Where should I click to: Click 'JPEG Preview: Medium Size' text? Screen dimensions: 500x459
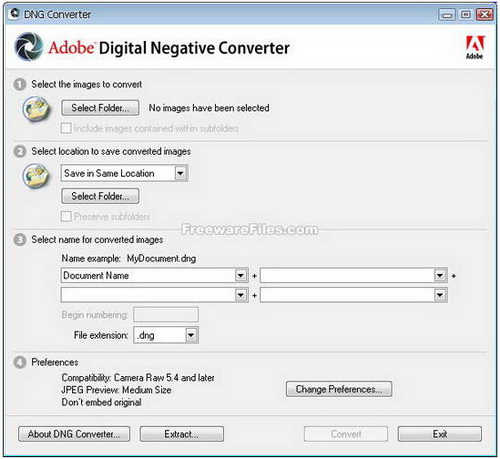tap(116, 390)
